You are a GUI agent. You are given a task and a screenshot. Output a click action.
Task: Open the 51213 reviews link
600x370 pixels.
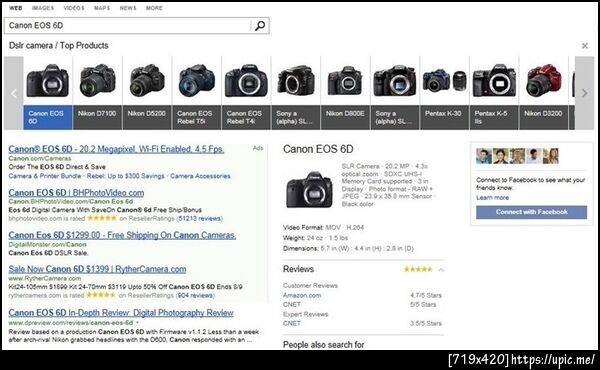pyautogui.click(x=199, y=218)
